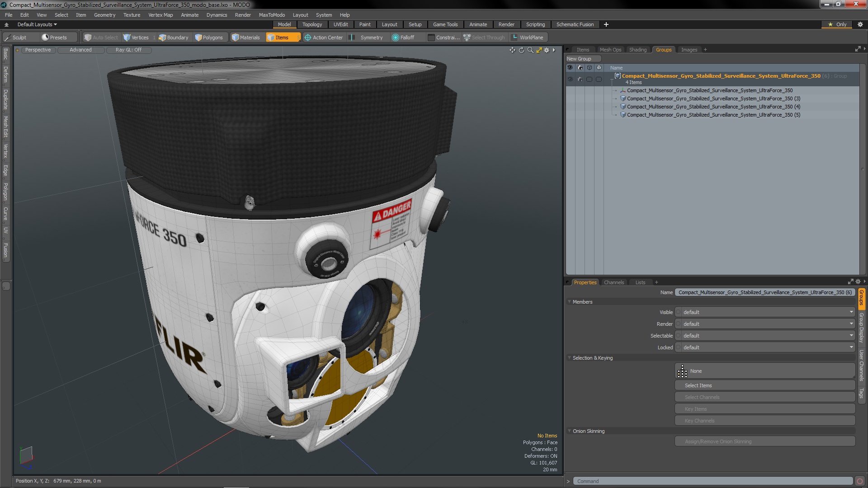The image size is (868, 488).
Task: Collapse the Selection & Keying section
Action: point(570,358)
